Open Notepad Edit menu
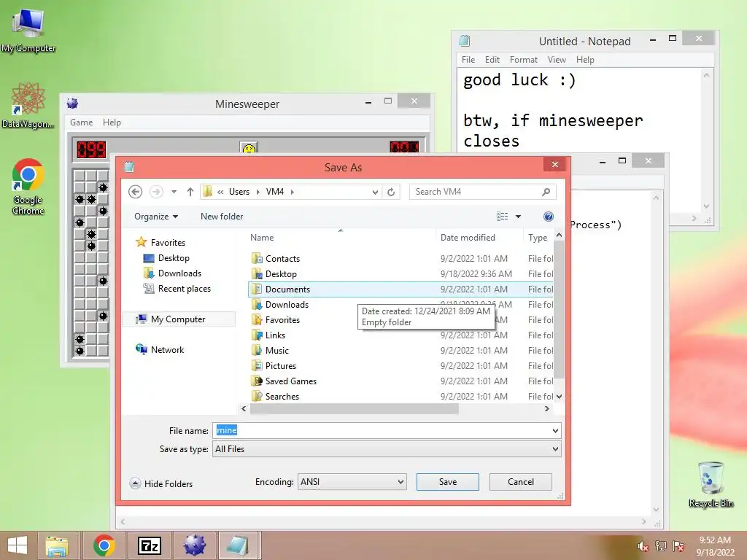Viewport: 747px width, 560px height. pos(492,60)
